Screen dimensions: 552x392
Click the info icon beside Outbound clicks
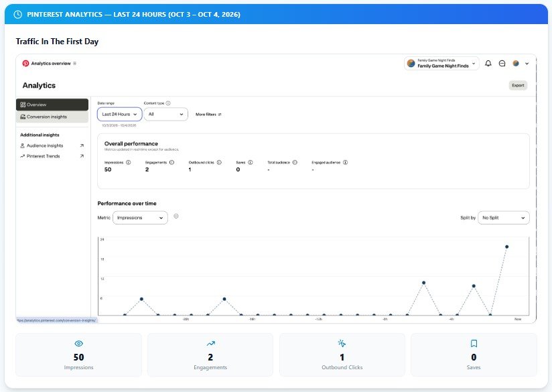click(219, 162)
